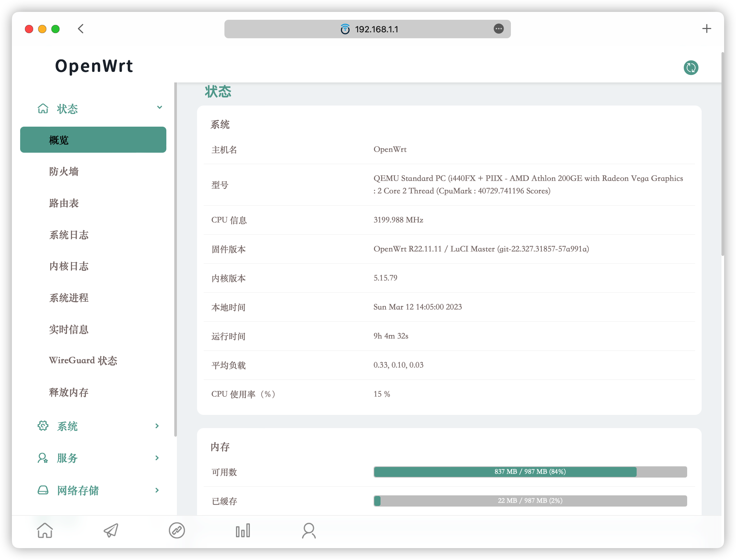Click the 状态 sidebar heading text

pyautogui.click(x=67, y=109)
